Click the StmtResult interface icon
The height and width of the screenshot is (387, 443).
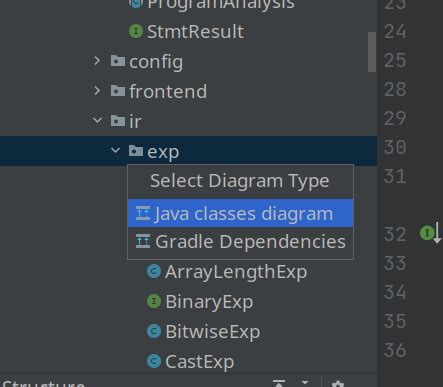tap(136, 31)
